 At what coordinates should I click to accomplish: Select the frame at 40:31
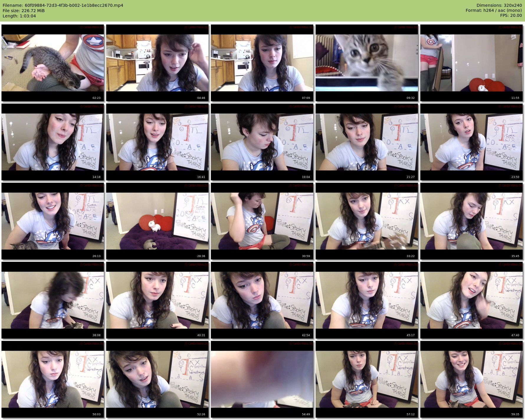(157, 300)
